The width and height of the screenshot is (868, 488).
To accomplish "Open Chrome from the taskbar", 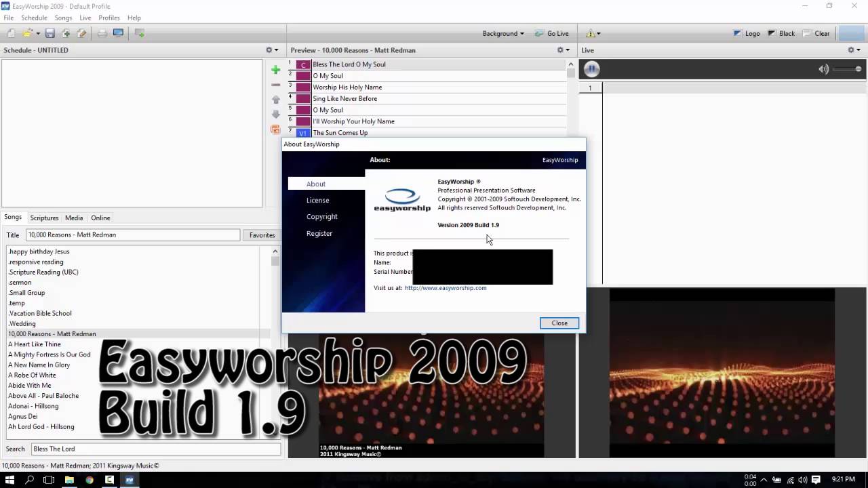I will [89, 479].
